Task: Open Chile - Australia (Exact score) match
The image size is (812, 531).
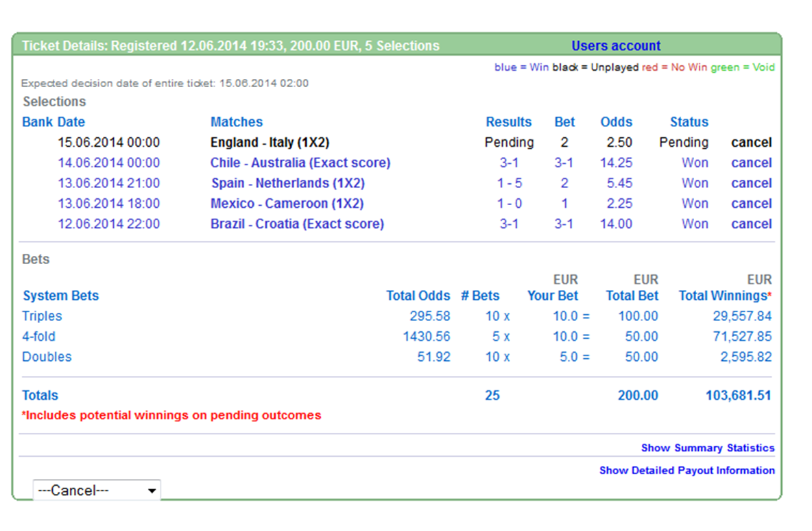Action: tap(300, 163)
